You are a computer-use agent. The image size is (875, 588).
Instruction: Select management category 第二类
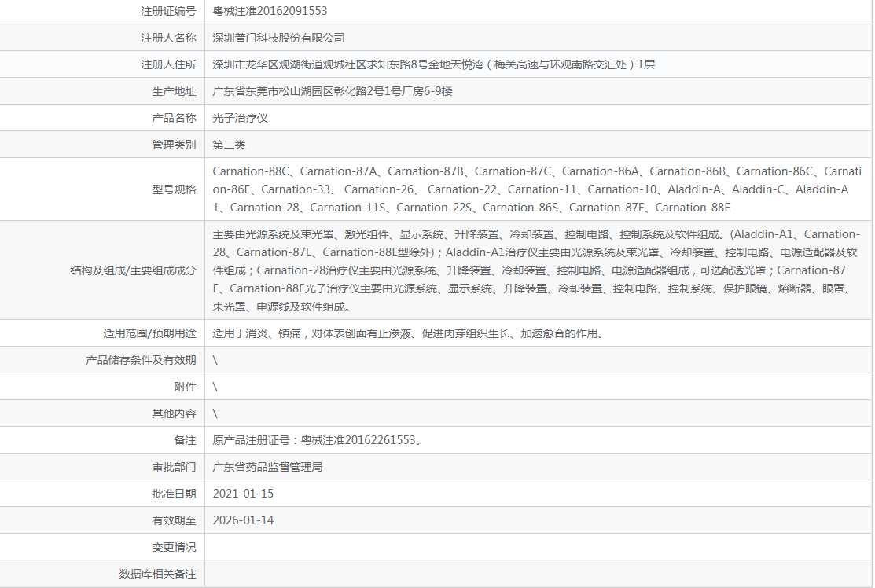coord(229,145)
